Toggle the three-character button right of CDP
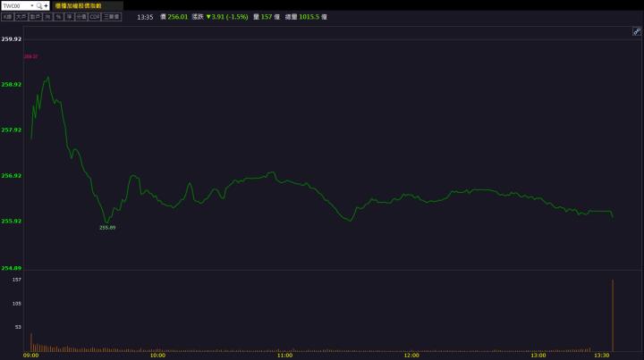 tap(111, 17)
